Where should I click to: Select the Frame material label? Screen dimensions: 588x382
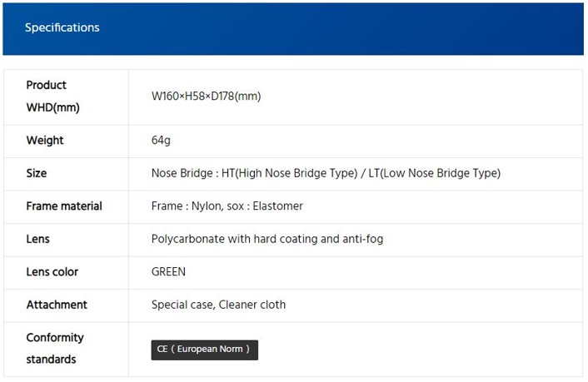point(64,206)
